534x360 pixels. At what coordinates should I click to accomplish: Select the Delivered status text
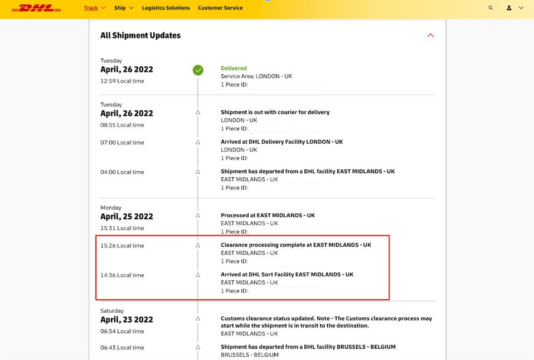tap(234, 68)
